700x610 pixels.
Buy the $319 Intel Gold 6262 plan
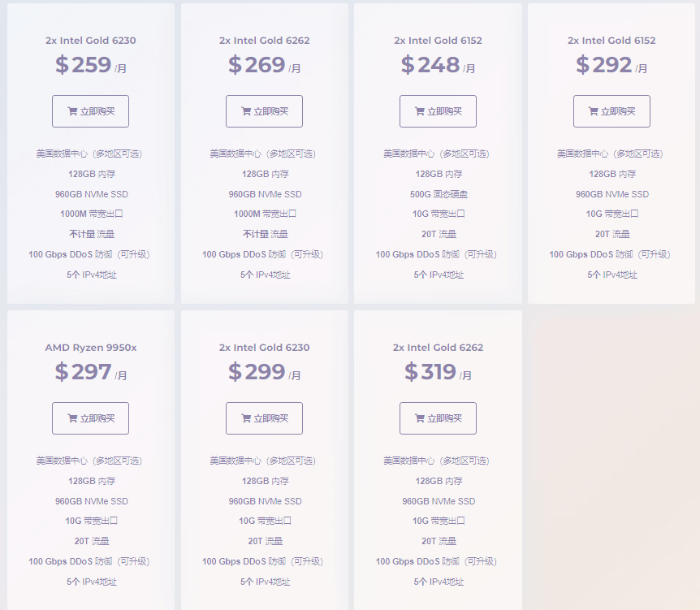click(x=438, y=418)
